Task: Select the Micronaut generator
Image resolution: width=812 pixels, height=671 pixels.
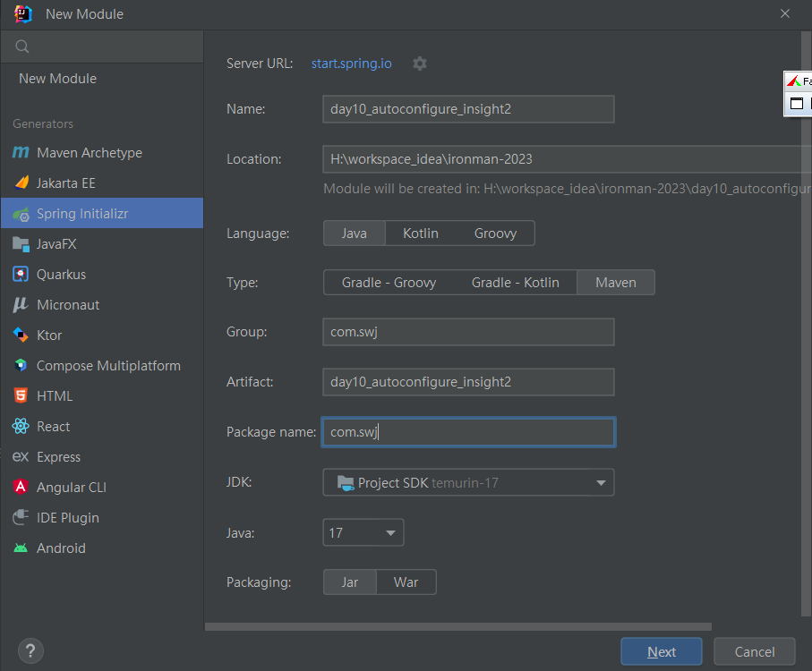Action: click(x=102, y=305)
